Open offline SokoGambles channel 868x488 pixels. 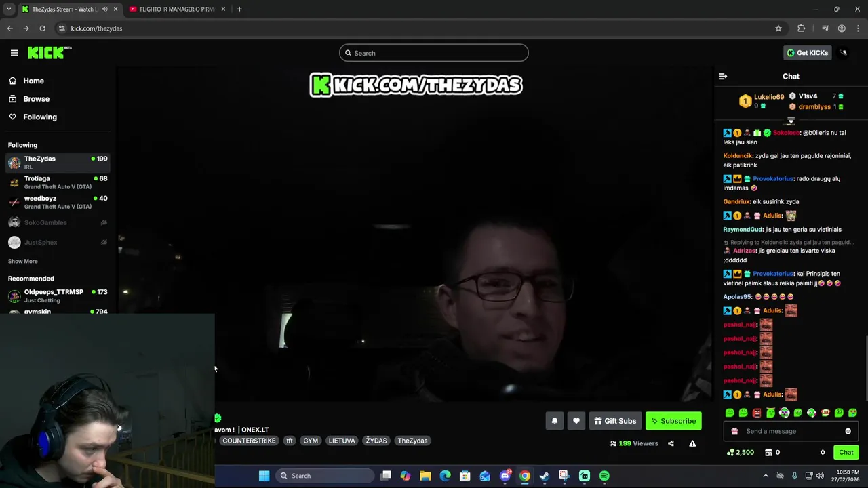click(x=58, y=222)
